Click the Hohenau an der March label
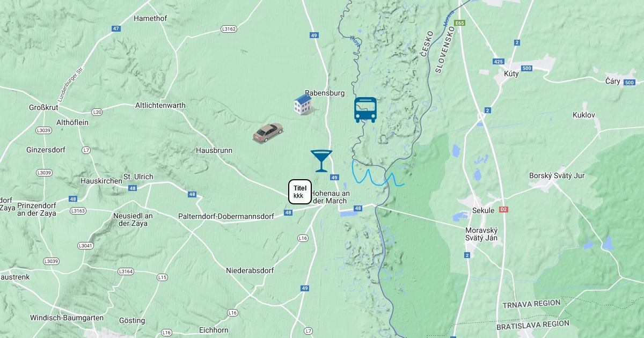The image size is (644, 338). [x=330, y=197]
